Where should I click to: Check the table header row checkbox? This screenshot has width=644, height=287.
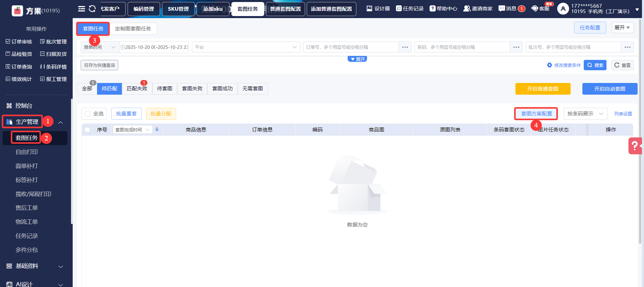87,129
